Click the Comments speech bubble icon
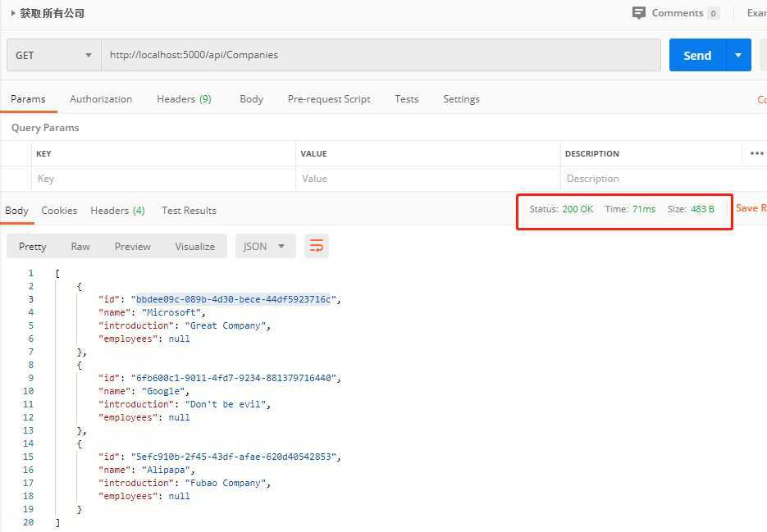 coord(638,13)
